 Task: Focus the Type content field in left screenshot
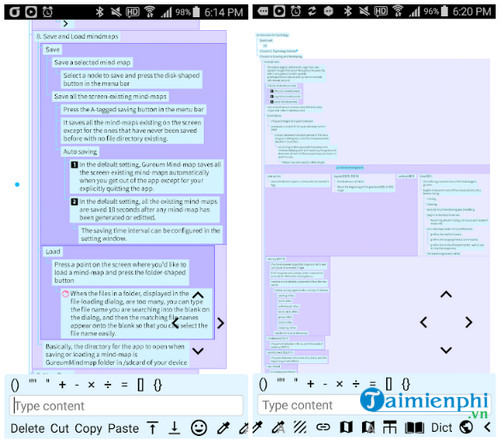click(126, 406)
